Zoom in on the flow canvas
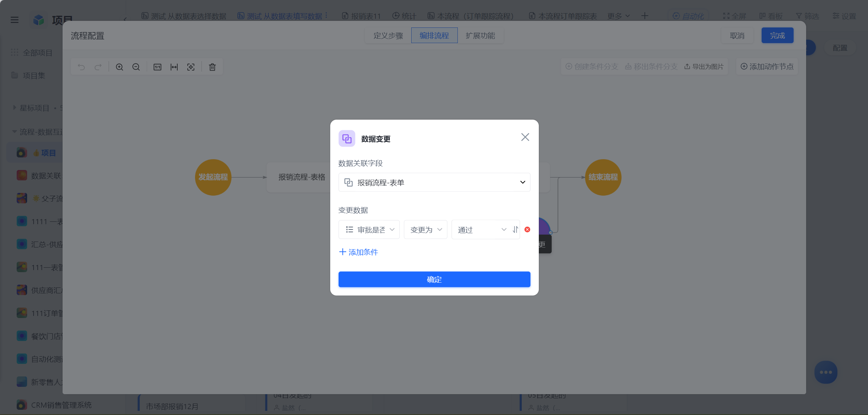Screen dimensions: 868x415 tap(119, 67)
